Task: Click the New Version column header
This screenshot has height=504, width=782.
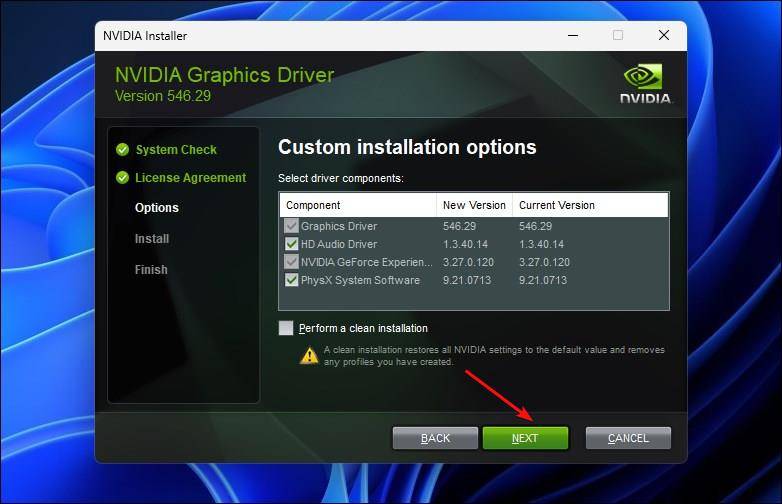Action: coord(474,205)
